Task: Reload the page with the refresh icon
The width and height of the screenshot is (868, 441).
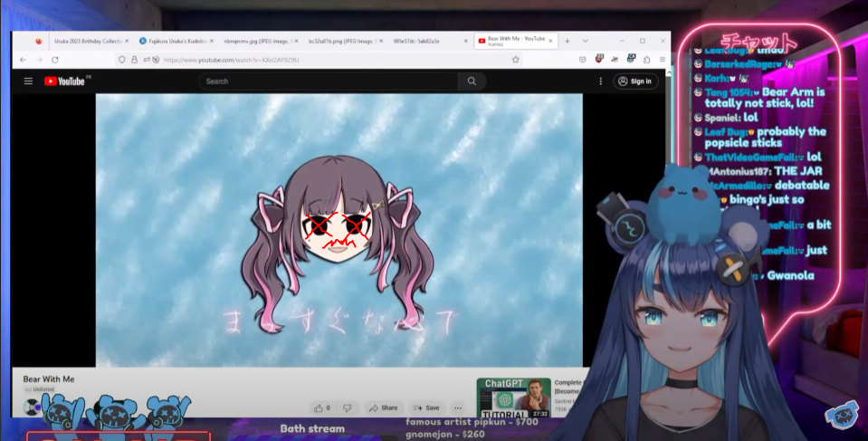Action: [x=55, y=60]
